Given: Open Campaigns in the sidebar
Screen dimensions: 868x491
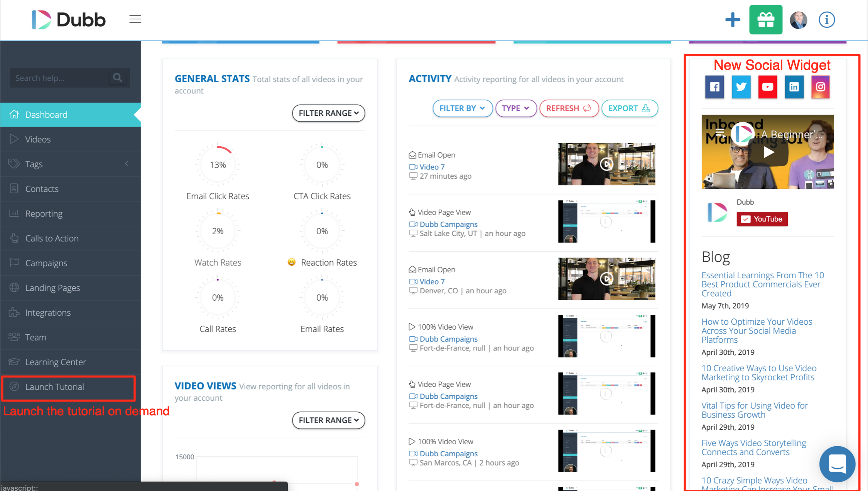Looking at the screenshot, I should click(x=71, y=262).
